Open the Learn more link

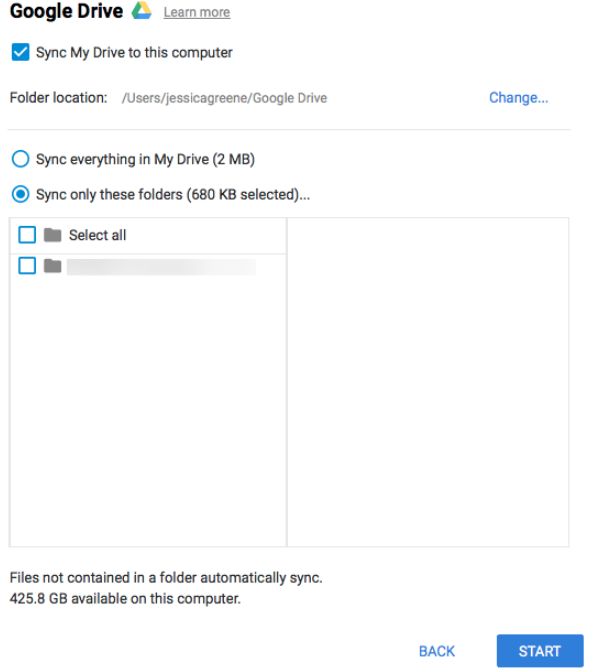(x=196, y=13)
